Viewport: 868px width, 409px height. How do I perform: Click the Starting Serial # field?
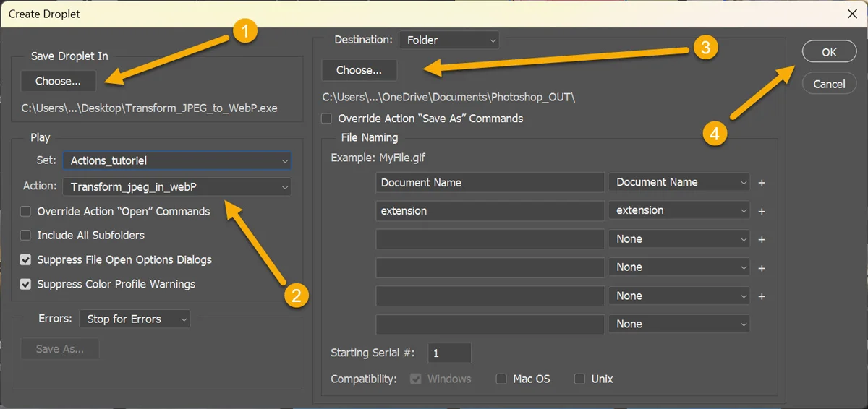(450, 353)
